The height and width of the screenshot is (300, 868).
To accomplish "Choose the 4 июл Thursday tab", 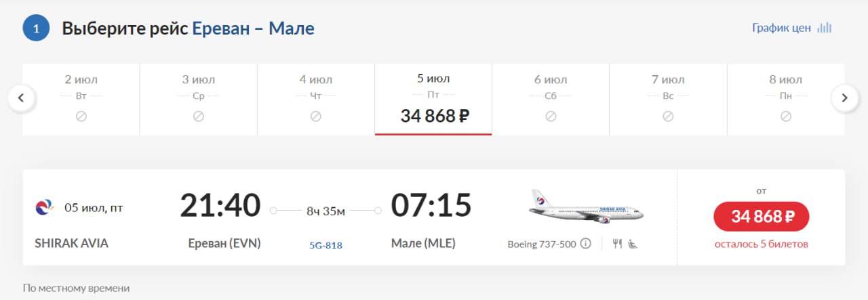I will [x=316, y=99].
